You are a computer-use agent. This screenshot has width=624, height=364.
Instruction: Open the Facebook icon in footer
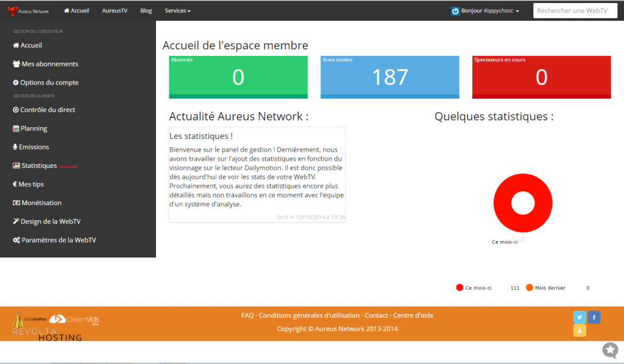click(594, 317)
